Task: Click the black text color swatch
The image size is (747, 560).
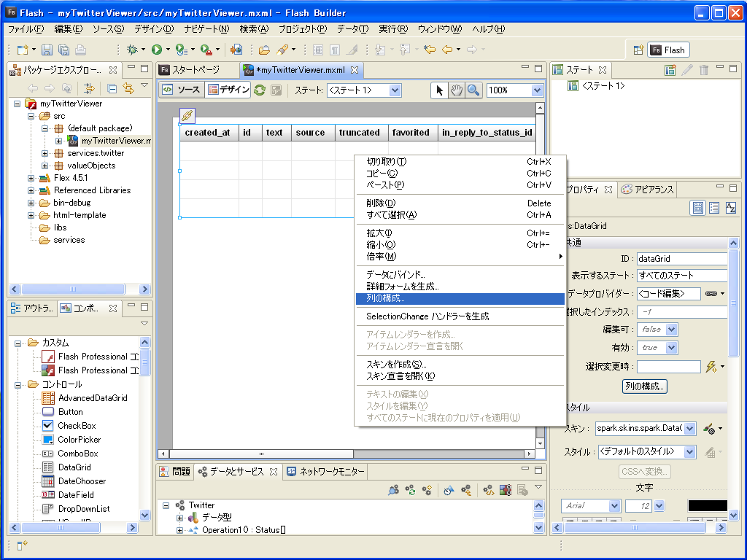Action: point(708,506)
